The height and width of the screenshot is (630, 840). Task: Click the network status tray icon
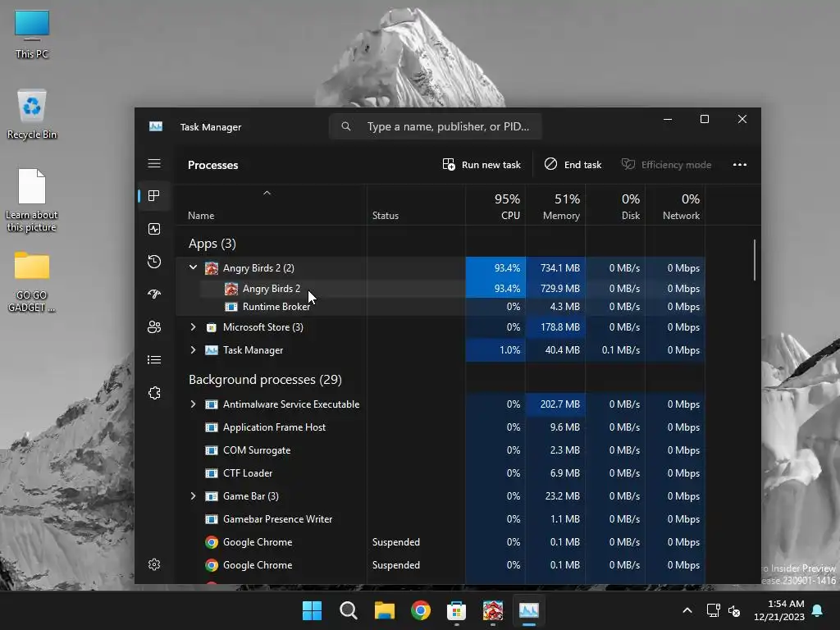pos(713,610)
